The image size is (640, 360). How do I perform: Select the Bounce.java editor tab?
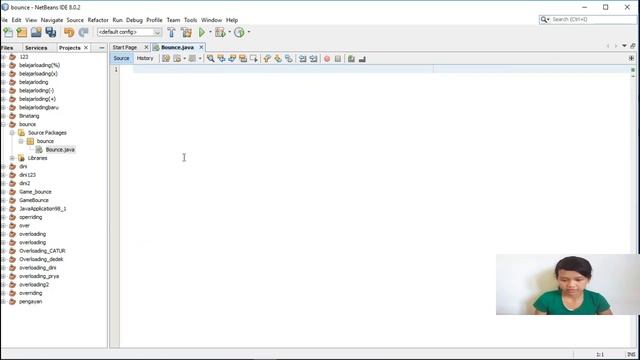177,47
